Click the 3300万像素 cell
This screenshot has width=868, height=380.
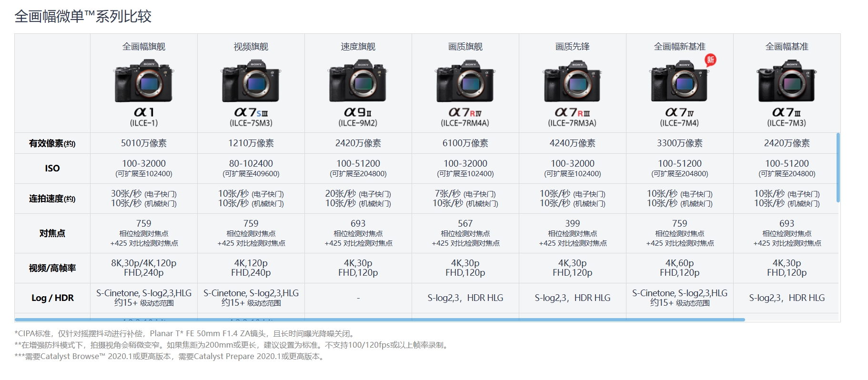pyautogui.click(x=680, y=143)
